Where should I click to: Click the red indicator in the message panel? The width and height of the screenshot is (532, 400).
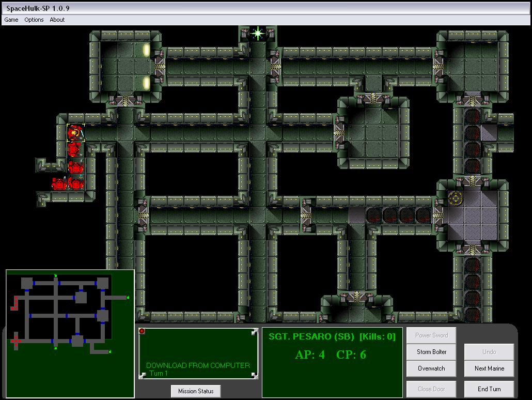tap(142, 331)
